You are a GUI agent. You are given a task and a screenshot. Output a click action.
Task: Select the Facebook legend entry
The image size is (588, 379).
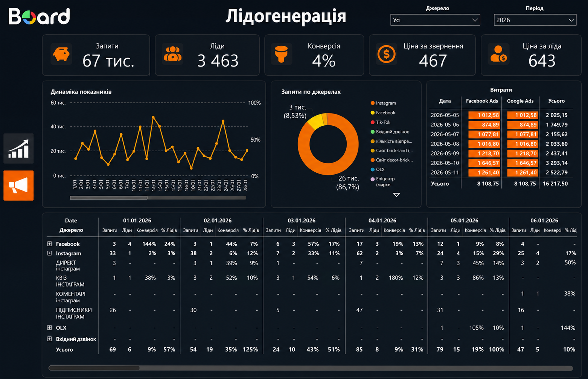[383, 113]
